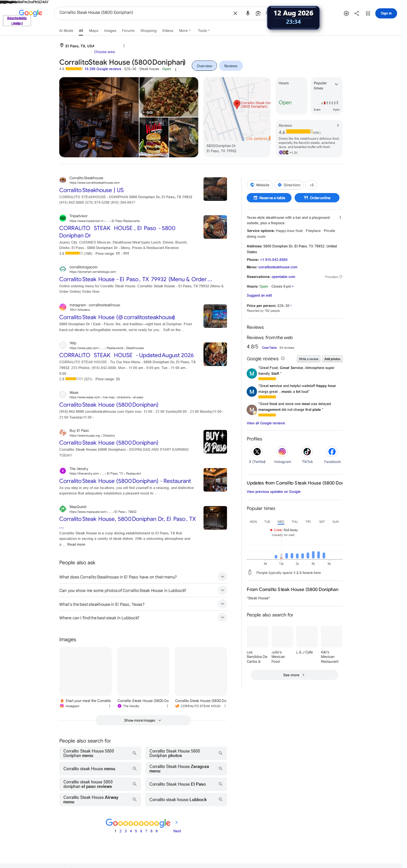
Task: Select the Reviews pill tab
Action: pos(231,66)
